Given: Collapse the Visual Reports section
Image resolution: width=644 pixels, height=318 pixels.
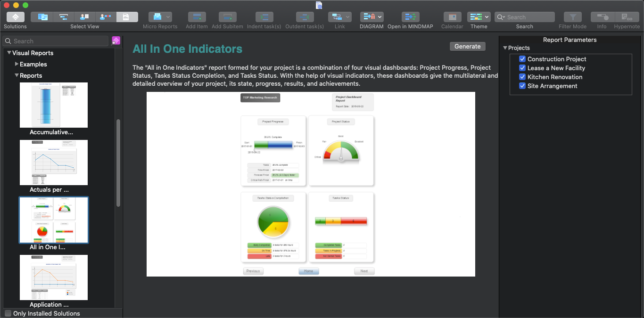Looking at the screenshot, I should 8,53.
